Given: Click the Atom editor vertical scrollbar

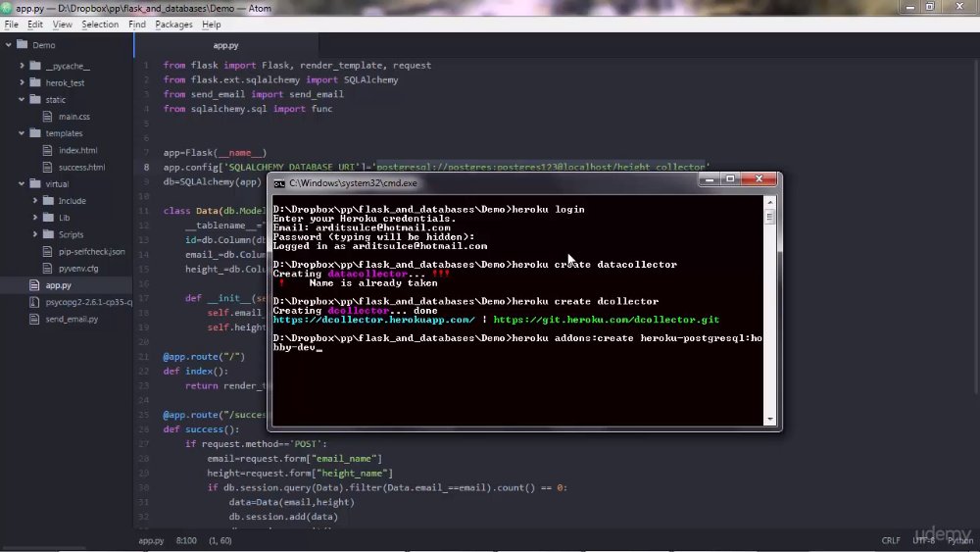Looking at the screenshot, I should (976, 226).
